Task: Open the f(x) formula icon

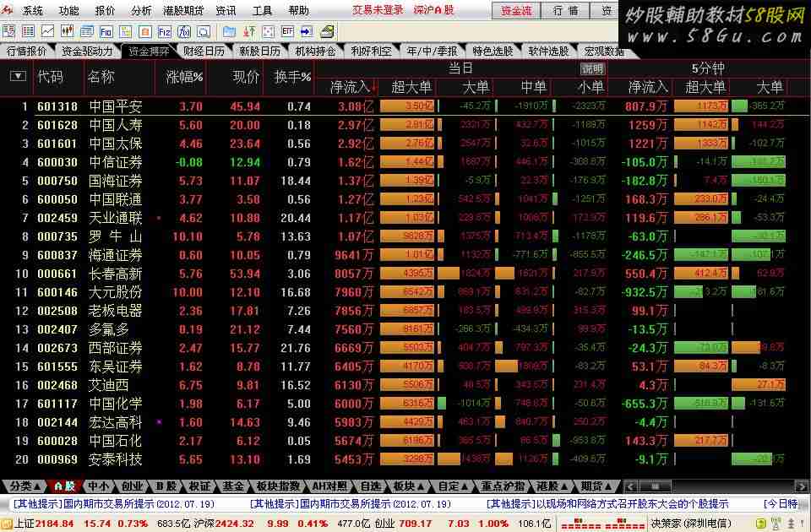Action: (184, 32)
